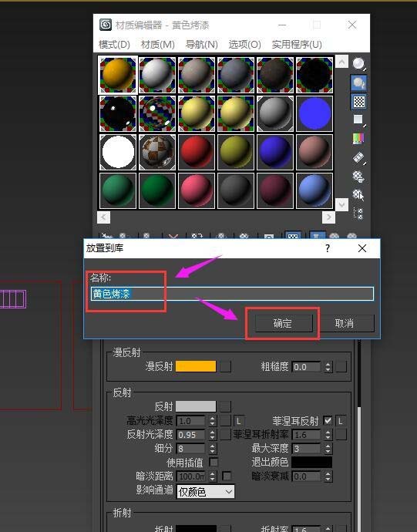Click the 暗淡衰减 spinner arrows

tap(328, 476)
